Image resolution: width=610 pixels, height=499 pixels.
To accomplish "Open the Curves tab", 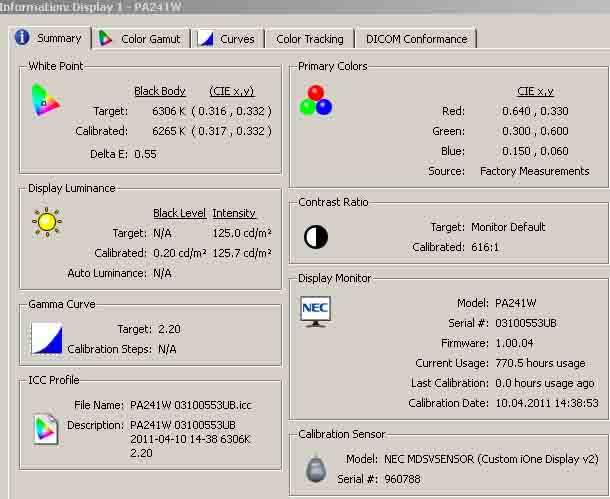I will [x=227, y=39].
